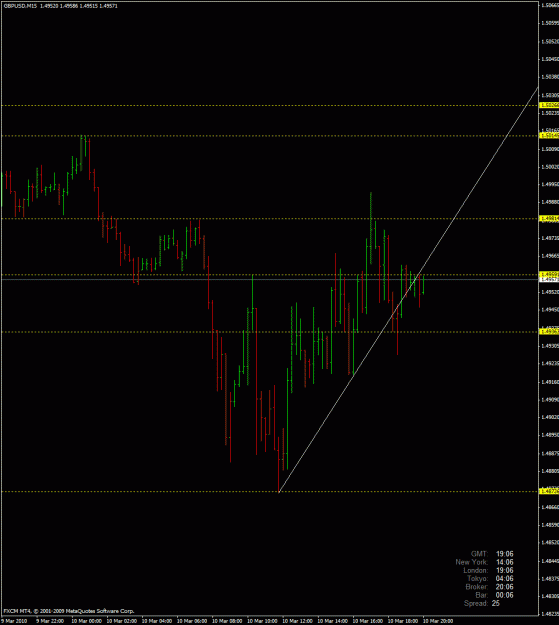559x625 pixels.
Task: Click the Bar 00:06 countdown value
Action: point(504,596)
